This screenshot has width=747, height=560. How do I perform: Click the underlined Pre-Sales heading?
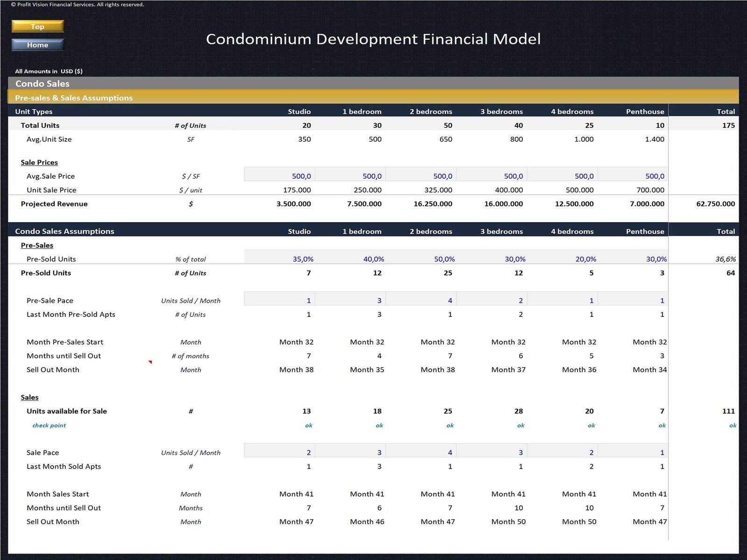point(37,245)
